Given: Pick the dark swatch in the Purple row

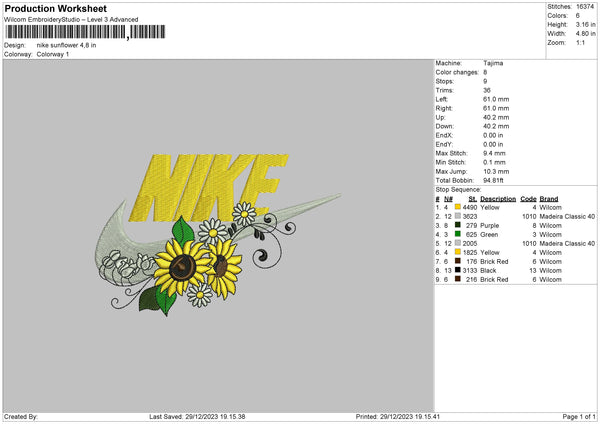Looking at the screenshot, I should (x=458, y=225).
